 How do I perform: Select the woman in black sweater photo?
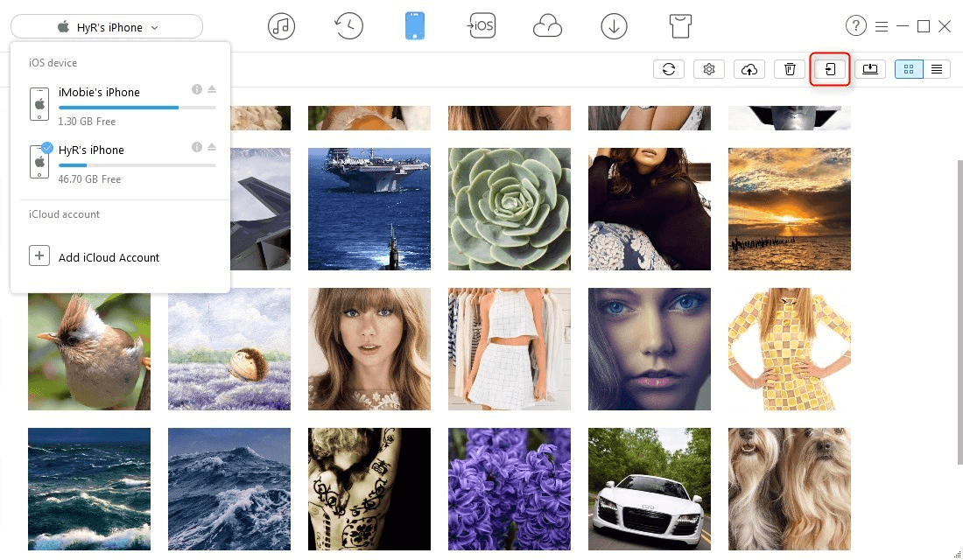click(x=650, y=209)
